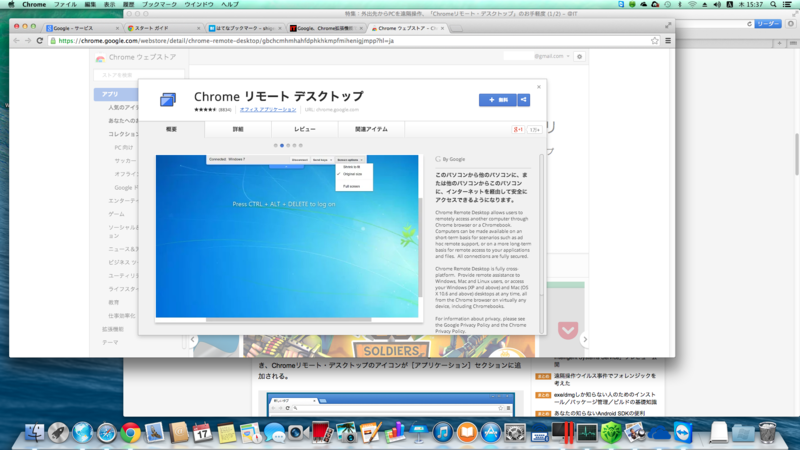Open テーマ in store sidebar
Screen dimensions: 800x450
pyautogui.click(x=110, y=343)
